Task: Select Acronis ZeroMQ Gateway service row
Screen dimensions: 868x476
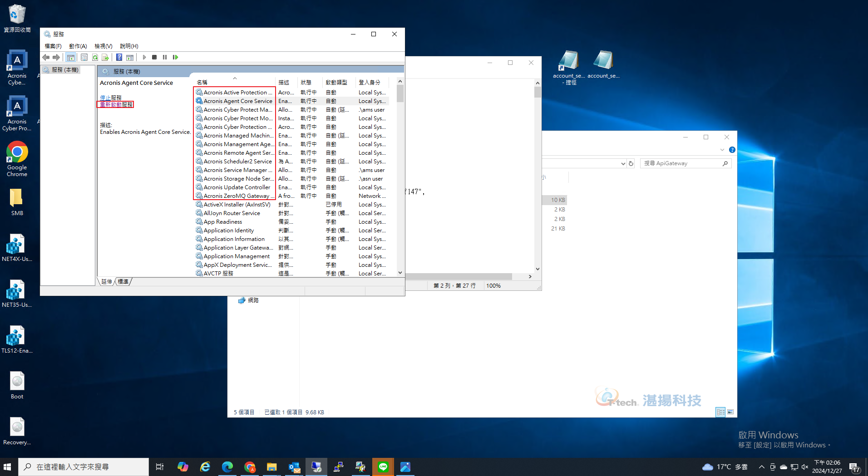Action: [291, 196]
